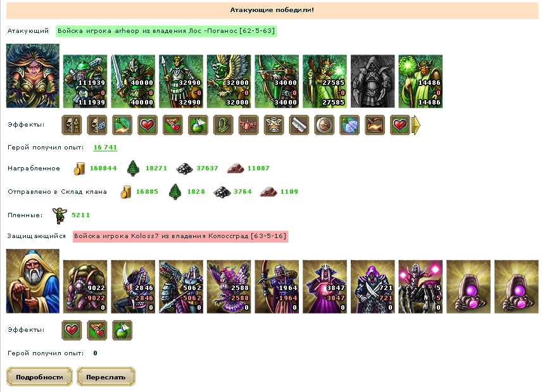This screenshot has height=392, width=542.
Task: Click the red scorpion effect icon
Action: (249, 125)
